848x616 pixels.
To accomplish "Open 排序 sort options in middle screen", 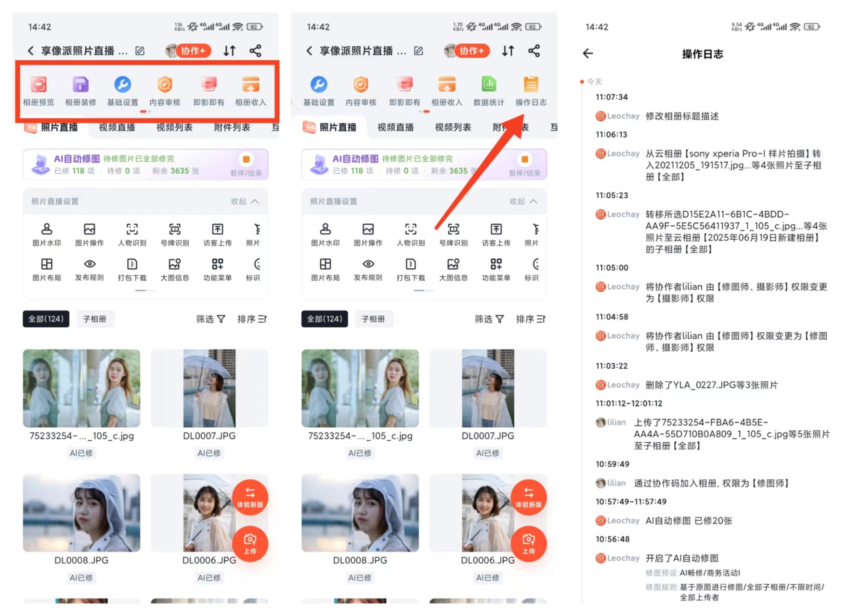I will tap(531, 319).
